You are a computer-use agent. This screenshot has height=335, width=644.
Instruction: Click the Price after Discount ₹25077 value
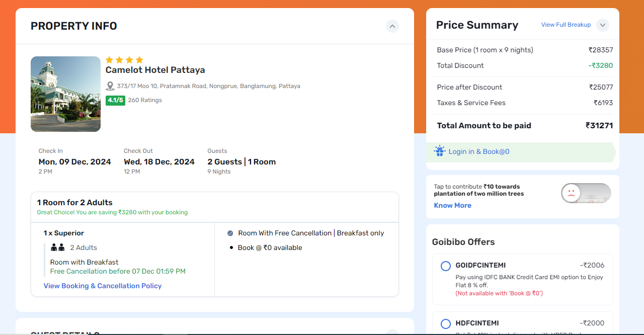click(601, 87)
